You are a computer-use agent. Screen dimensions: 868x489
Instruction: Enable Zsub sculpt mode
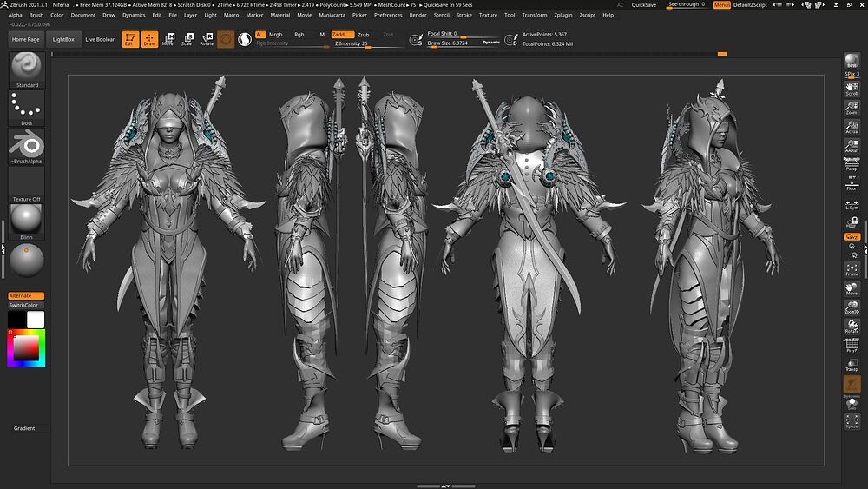click(364, 35)
